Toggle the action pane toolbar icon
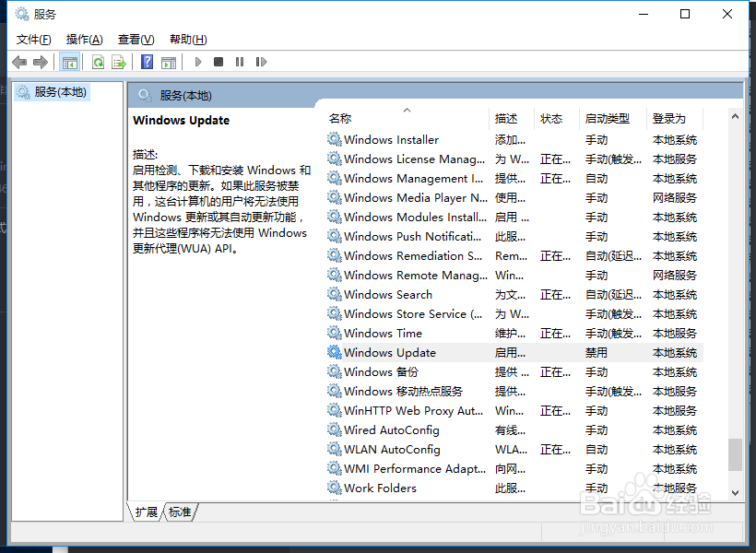756x553 pixels. pos(169,62)
